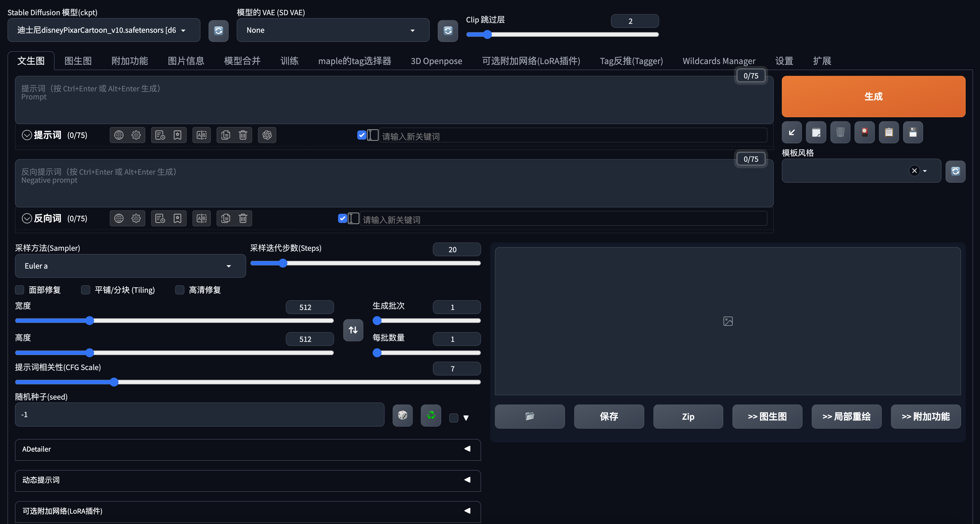Switch to the 图生图 tab
This screenshot has height=524, width=980.
78,61
